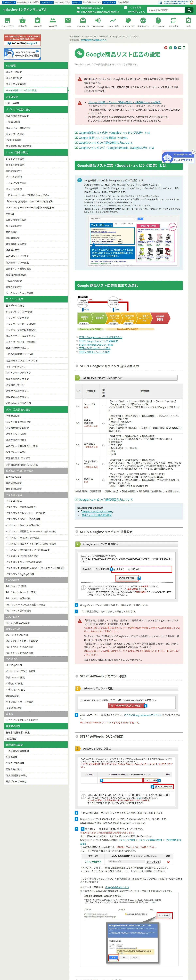This screenshot has width=196, height=980.
Task: Select SEOの一括設定 in sidebar
Action: click(36, 72)
